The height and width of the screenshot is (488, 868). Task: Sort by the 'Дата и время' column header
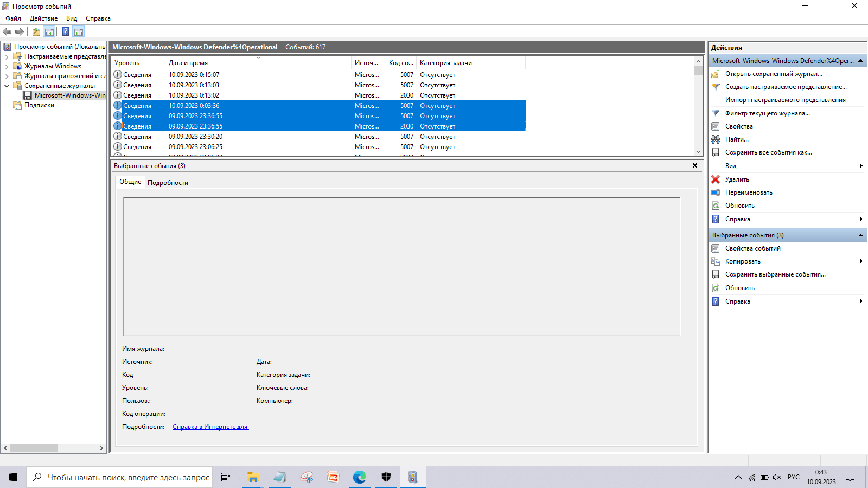(258, 63)
